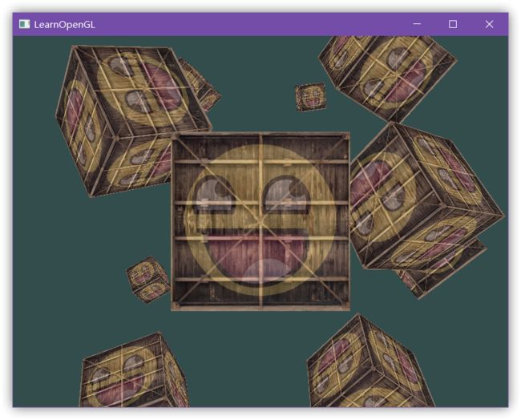Click the large front-facing center crate
This screenshot has height=420, width=521.
tap(260, 222)
